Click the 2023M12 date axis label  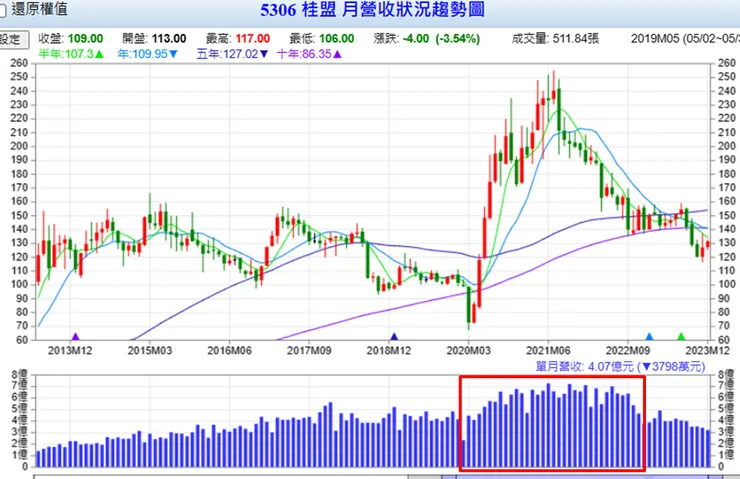(707, 351)
